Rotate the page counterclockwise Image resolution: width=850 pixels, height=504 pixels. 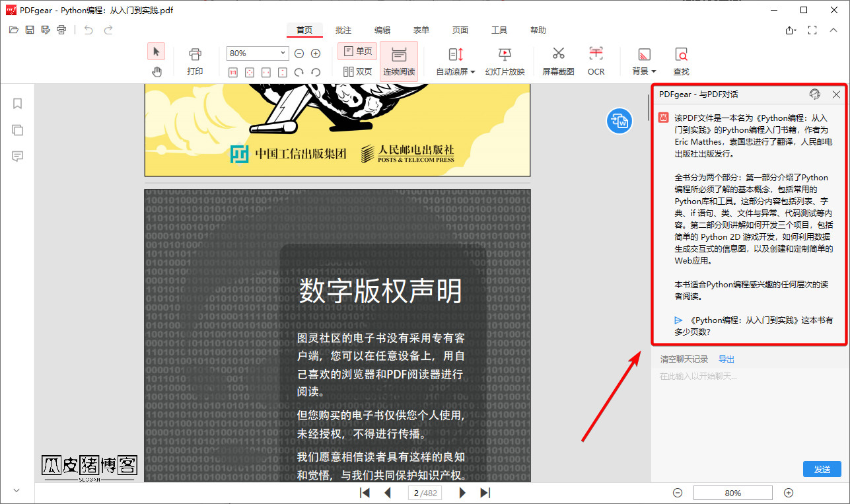[x=316, y=72]
